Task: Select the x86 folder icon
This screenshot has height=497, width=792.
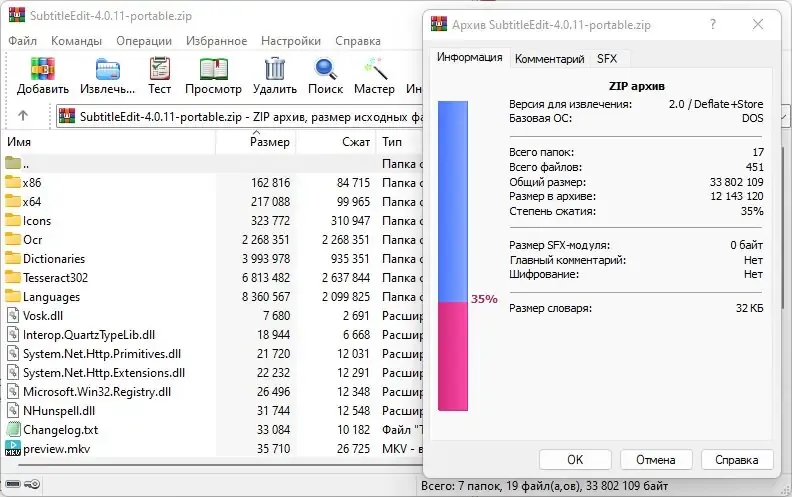Action: 13,182
